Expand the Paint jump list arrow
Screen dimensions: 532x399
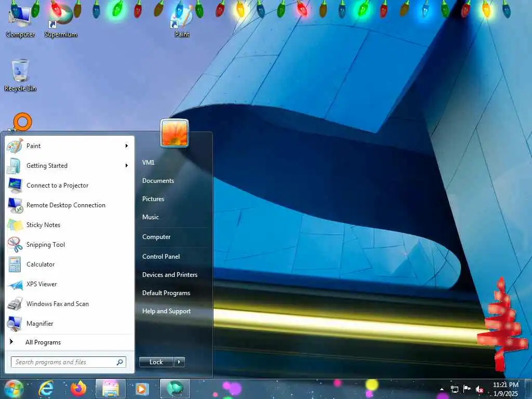[127, 146]
